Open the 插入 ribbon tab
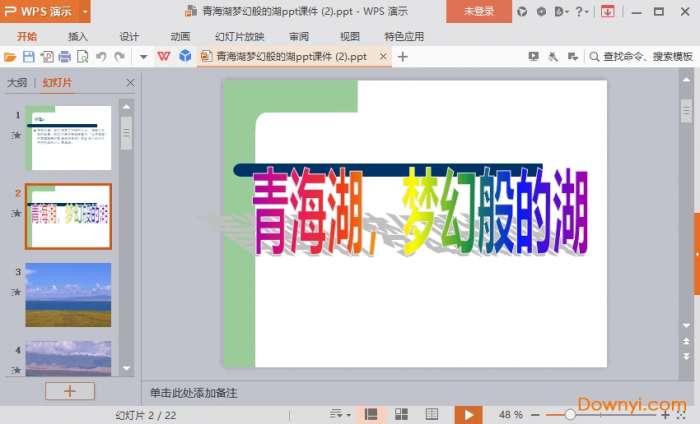The width and height of the screenshot is (700, 424). (78, 36)
